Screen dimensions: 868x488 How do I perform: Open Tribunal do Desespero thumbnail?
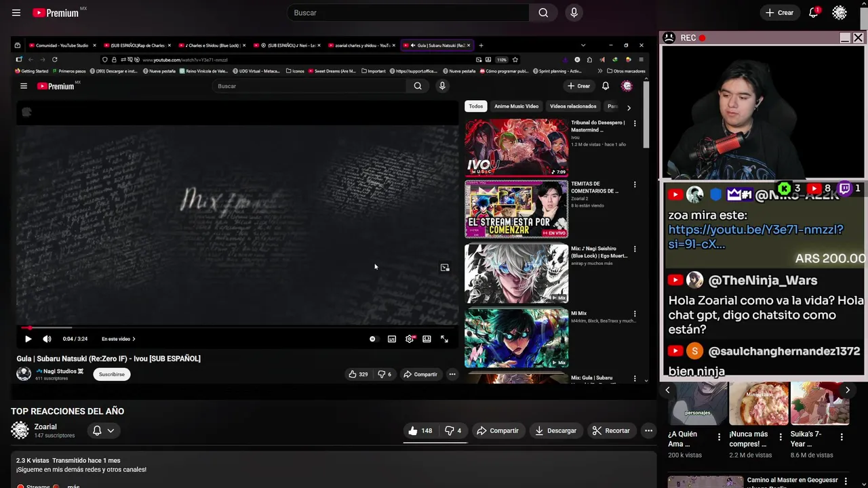coord(516,148)
